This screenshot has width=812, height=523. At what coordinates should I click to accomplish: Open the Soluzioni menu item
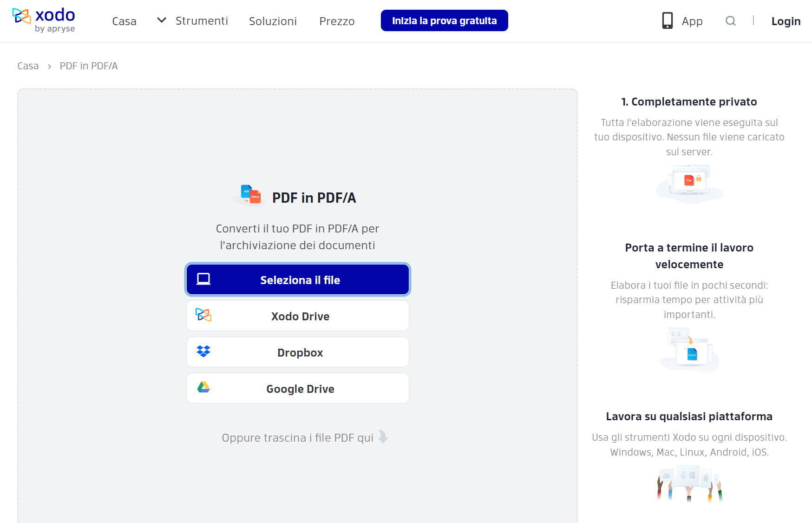pyautogui.click(x=273, y=21)
